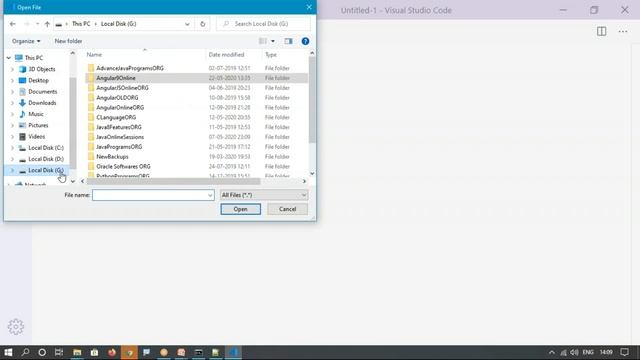Screen dimensions: 640x360
Task: Select Videos in navigation pane
Action: (x=36, y=136)
